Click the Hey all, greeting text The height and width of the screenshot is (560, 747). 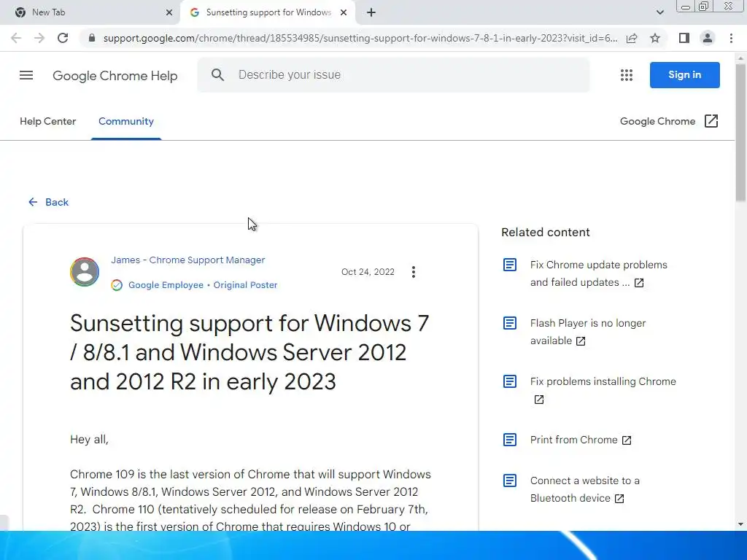click(89, 440)
